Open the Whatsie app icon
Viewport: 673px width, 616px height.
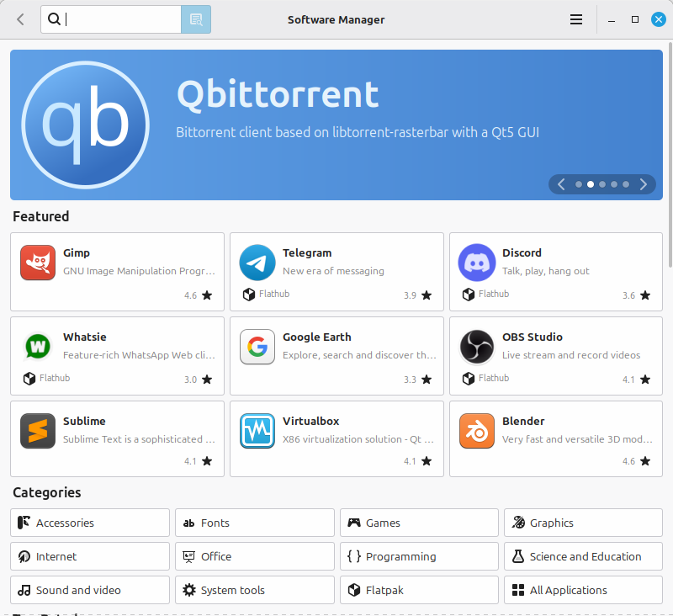click(38, 347)
